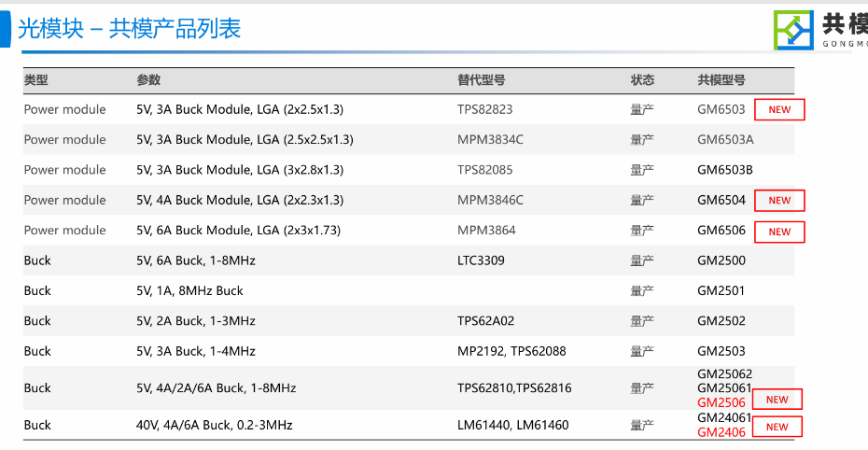
Task: Select the MP2192, TPS62088 cell
Action: (x=511, y=351)
